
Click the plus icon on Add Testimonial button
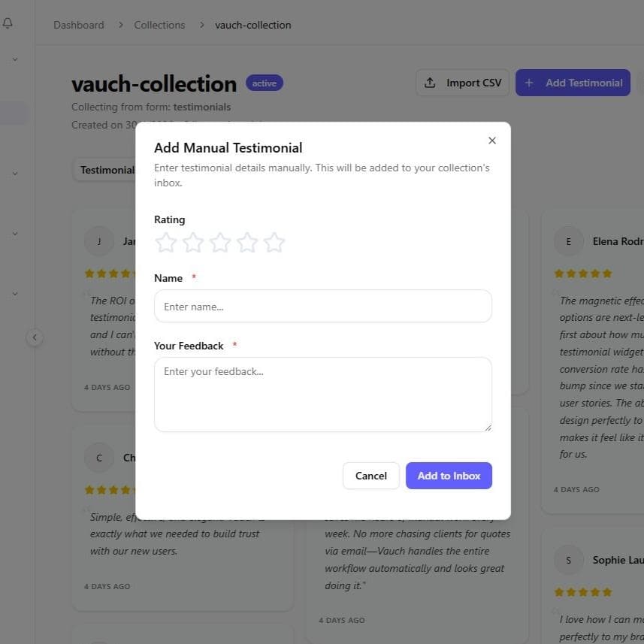[528, 82]
